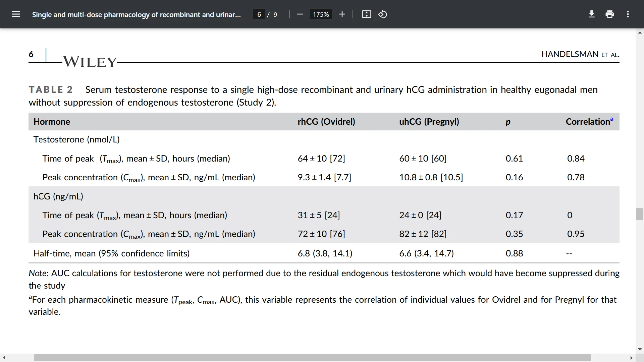Click the document title in the toolbar

[136, 14]
